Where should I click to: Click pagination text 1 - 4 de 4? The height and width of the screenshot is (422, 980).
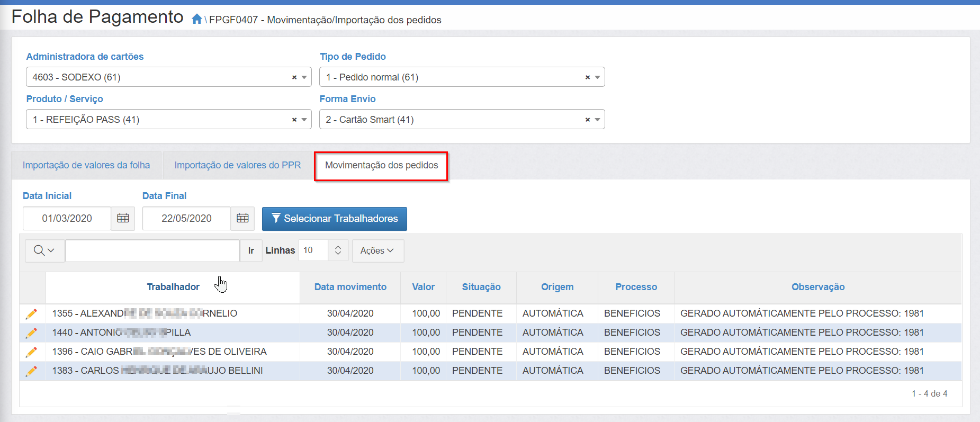(x=929, y=393)
